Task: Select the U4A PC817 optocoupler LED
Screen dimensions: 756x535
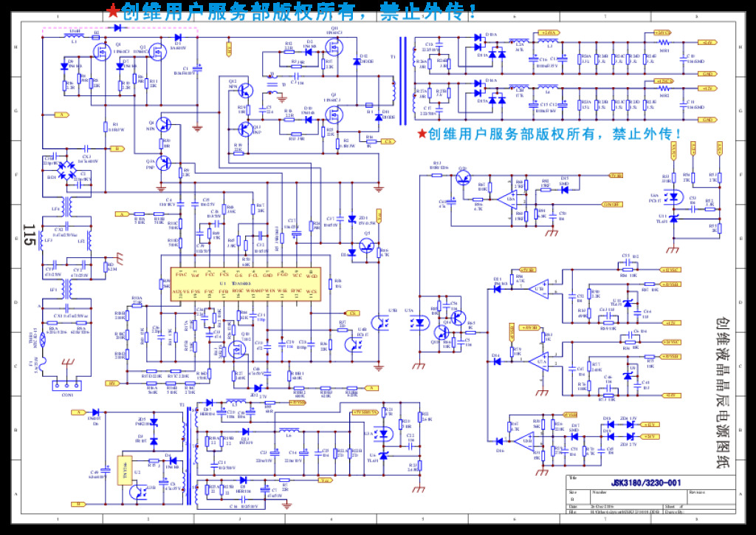Action: [673, 197]
